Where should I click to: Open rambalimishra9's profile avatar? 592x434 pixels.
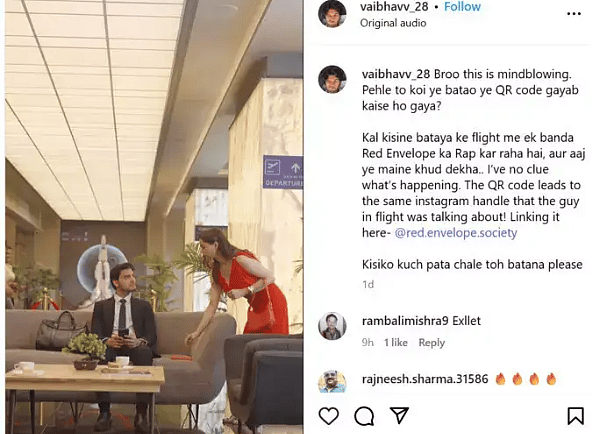point(332,326)
